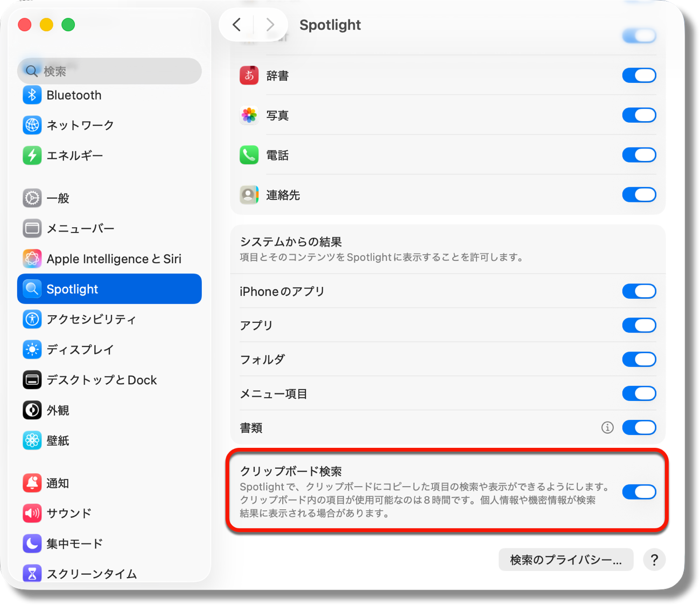Open the 一般 settings pane
Image resolution: width=700 pixels, height=605 pixels.
[x=58, y=198]
